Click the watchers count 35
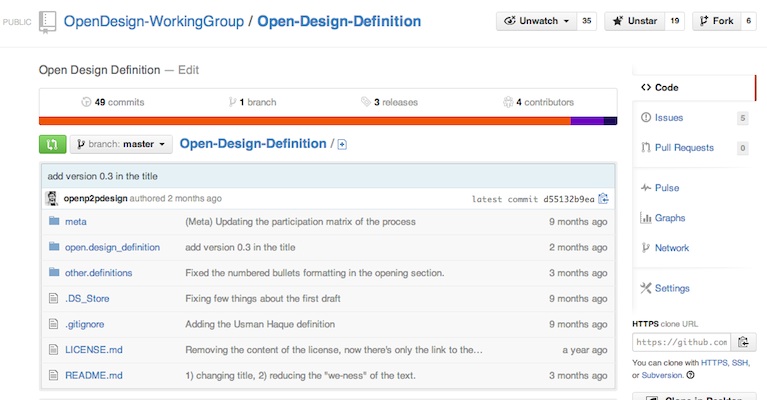Viewport: 767px width, 400px height. tap(587, 21)
